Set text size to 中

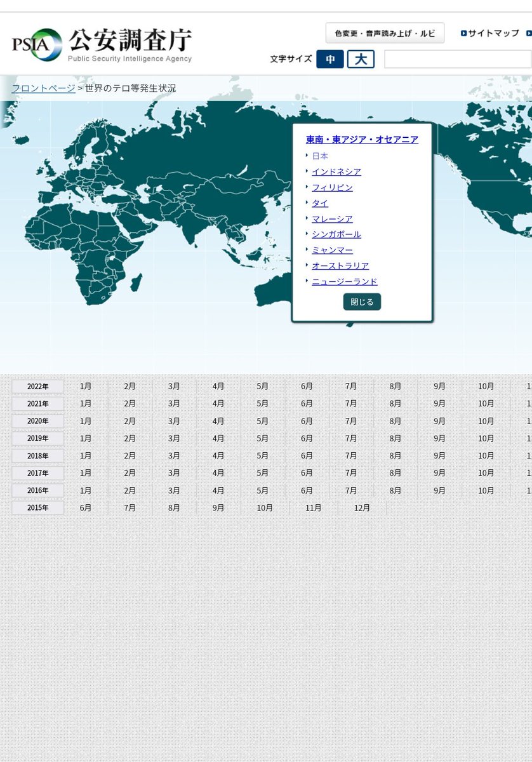[x=330, y=59]
